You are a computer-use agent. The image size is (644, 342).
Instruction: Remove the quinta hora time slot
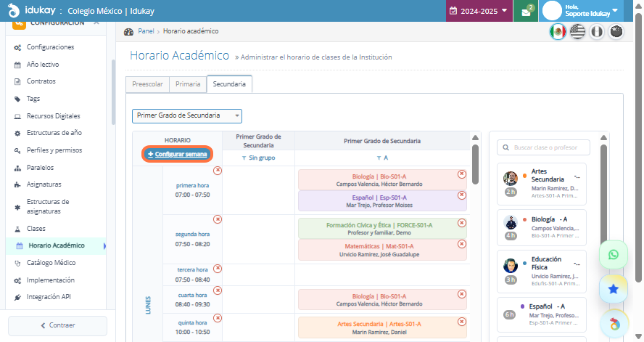point(218,318)
